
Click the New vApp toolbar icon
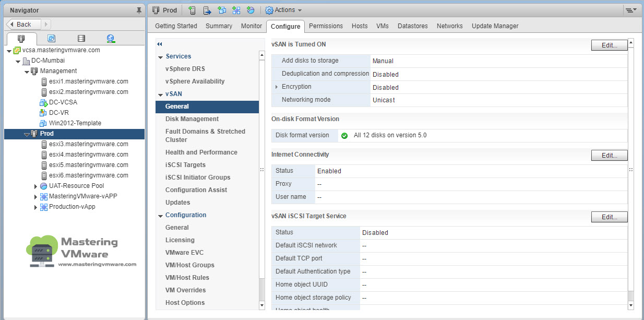point(236,10)
